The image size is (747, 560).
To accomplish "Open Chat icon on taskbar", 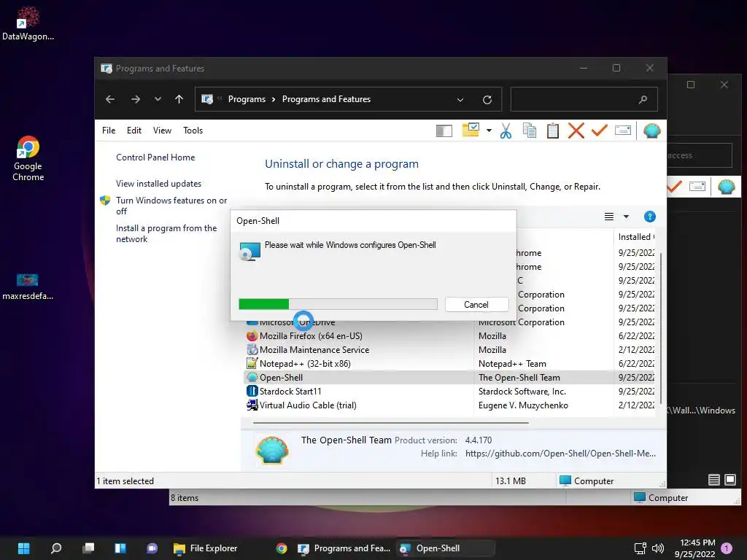I will point(152,548).
